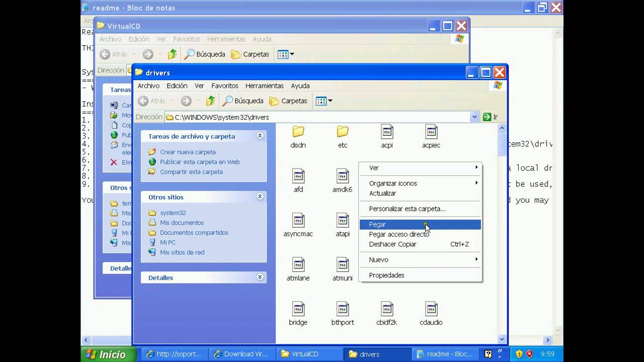Click Carpetas button in VirtualCD window
This screenshot has width=644, height=362.
pos(250,54)
